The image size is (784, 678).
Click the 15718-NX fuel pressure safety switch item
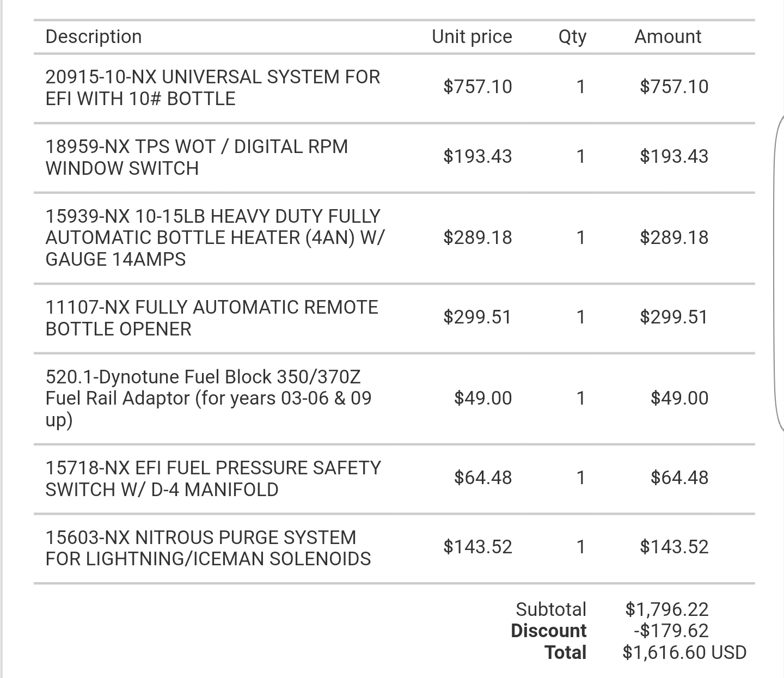click(213, 479)
